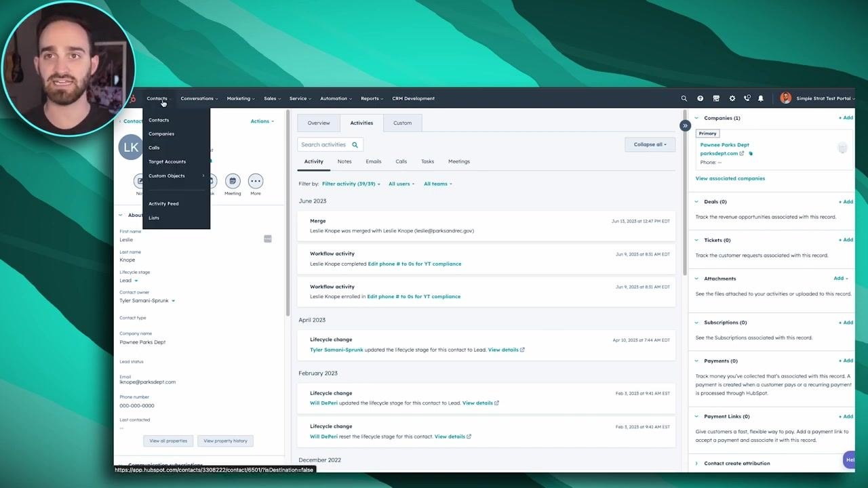Image resolution: width=868 pixels, height=488 pixels.
Task: Click the LK contact avatar circle
Action: click(x=131, y=147)
